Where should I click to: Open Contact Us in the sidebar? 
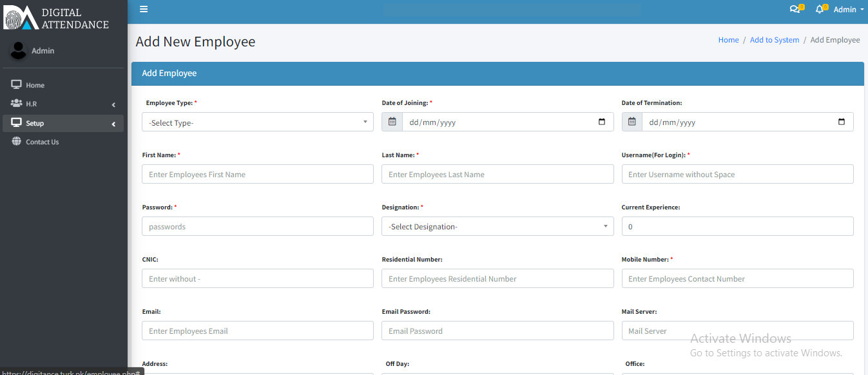(x=42, y=142)
